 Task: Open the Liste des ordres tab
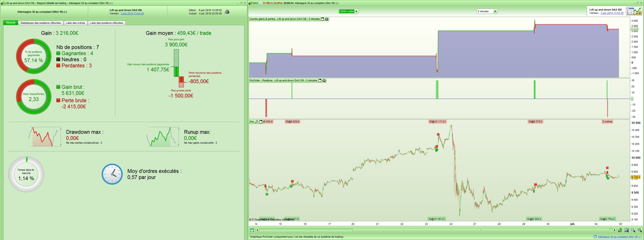[x=75, y=23]
